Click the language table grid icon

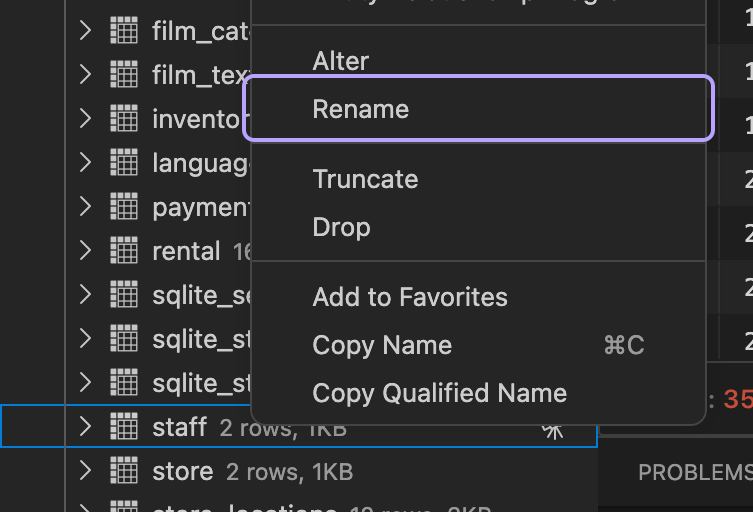[x=124, y=162]
